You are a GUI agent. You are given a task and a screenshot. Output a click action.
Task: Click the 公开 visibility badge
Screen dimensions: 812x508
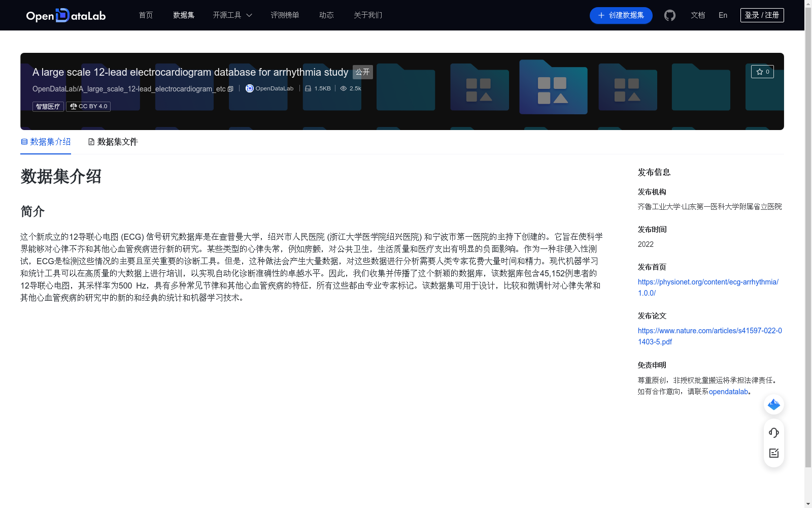click(x=363, y=72)
